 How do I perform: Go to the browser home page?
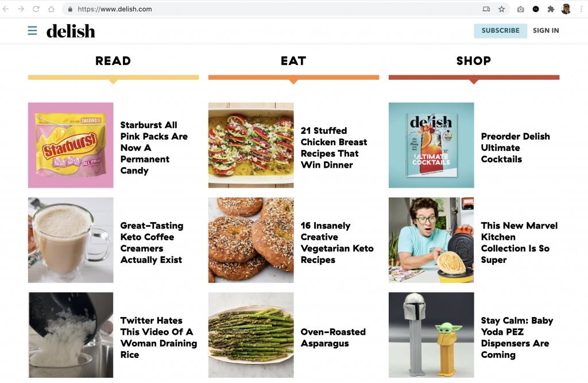click(x=51, y=9)
